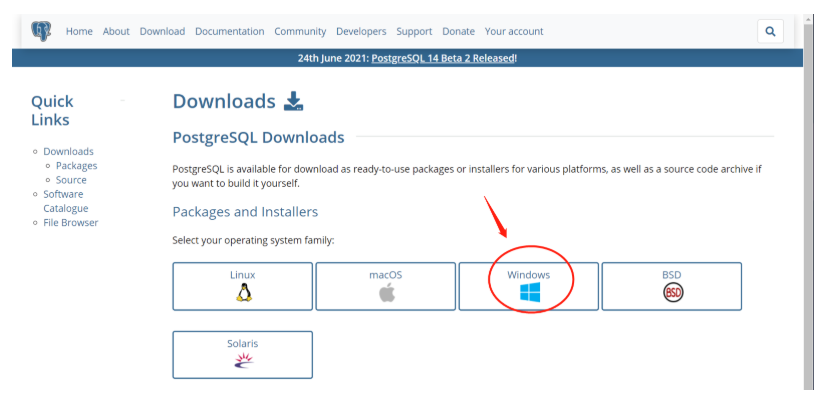Go to Home in the navigation bar
The width and height of the screenshot is (820, 417).
(79, 31)
